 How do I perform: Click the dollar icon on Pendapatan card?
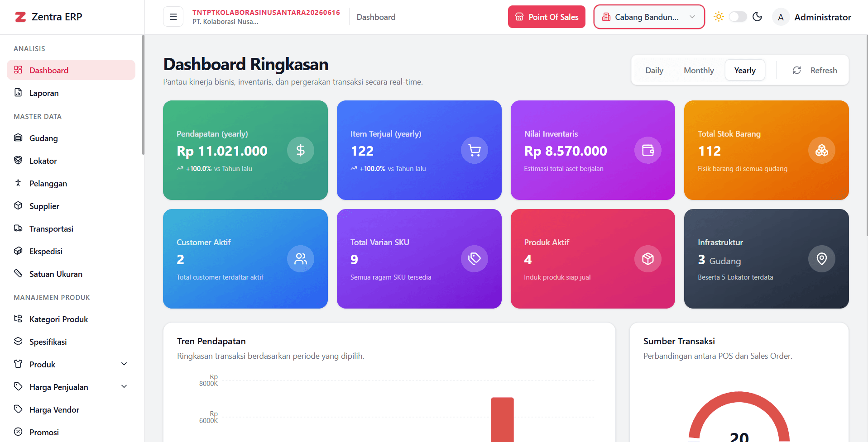[x=301, y=150]
